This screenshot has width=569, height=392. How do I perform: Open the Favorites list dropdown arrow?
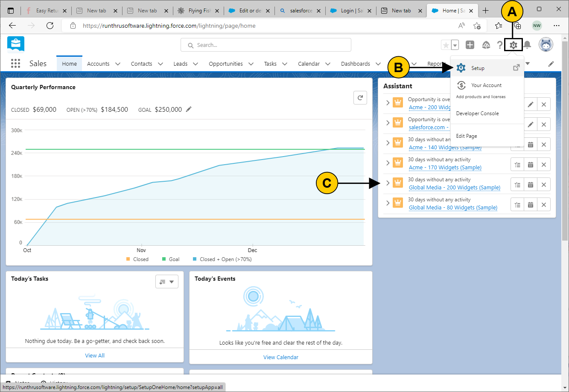455,45
